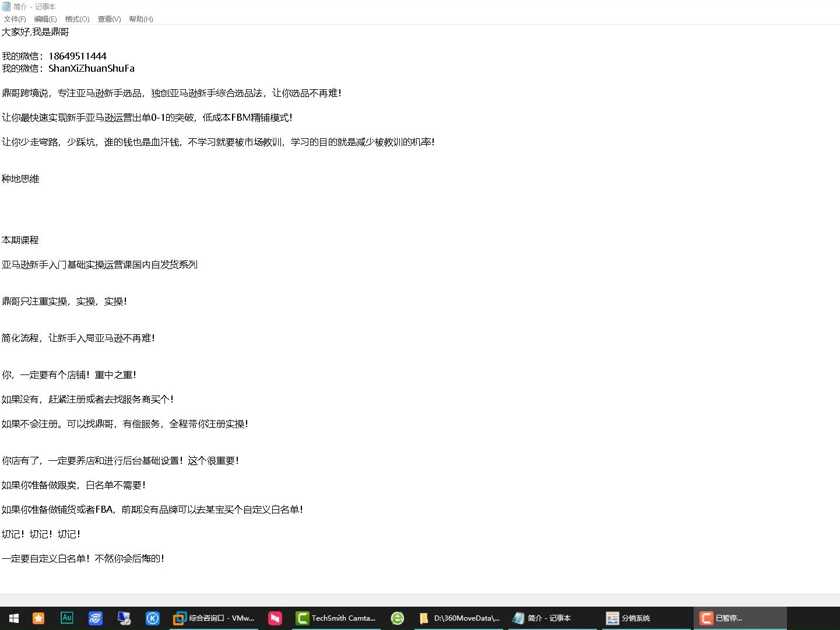
Task: Open the 查看(V) menu
Action: [109, 19]
